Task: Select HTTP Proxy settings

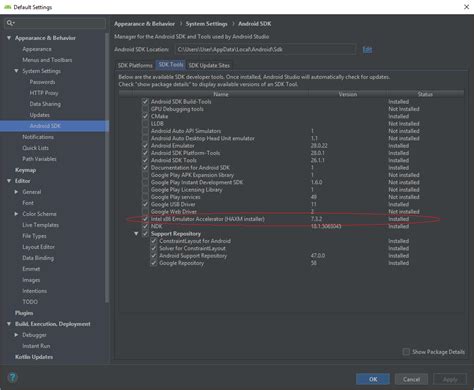Action: coord(44,93)
